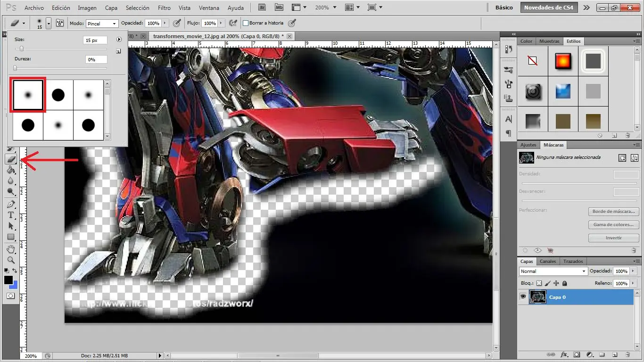Create new style in Estilos panel

[615, 135]
